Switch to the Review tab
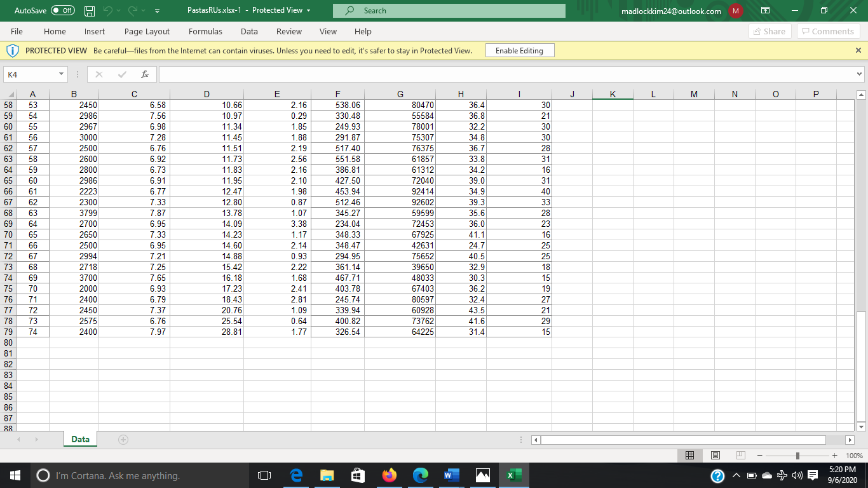Viewport: 868px width, 488px height. [x=288, y=31]
